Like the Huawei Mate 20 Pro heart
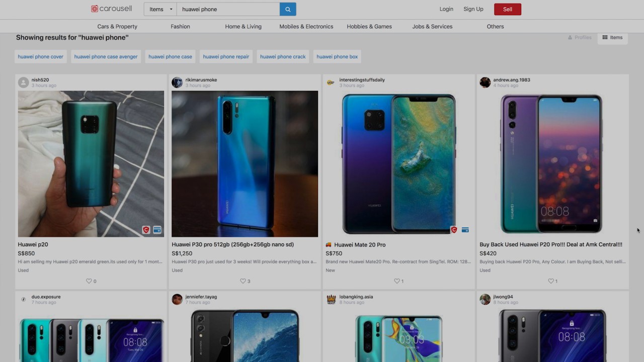Image resolution: width=644 pixels, height=362 pixels. point(397,281)
